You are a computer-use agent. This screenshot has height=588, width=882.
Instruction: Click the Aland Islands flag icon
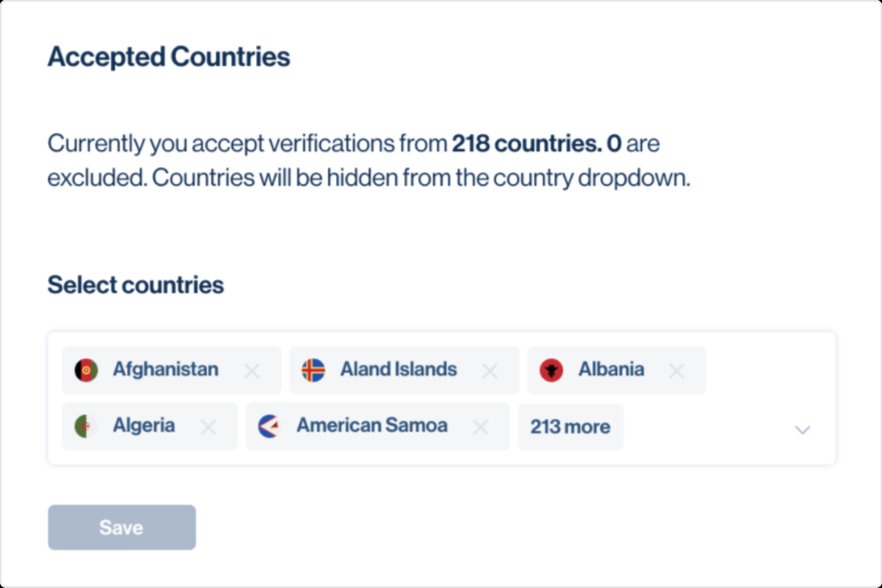click(313, 370)
